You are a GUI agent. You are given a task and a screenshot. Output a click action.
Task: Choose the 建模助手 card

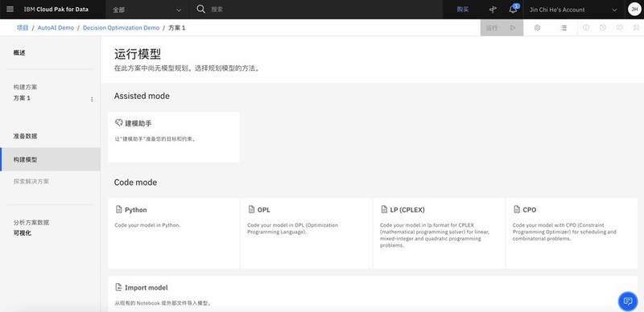(174, 138)
